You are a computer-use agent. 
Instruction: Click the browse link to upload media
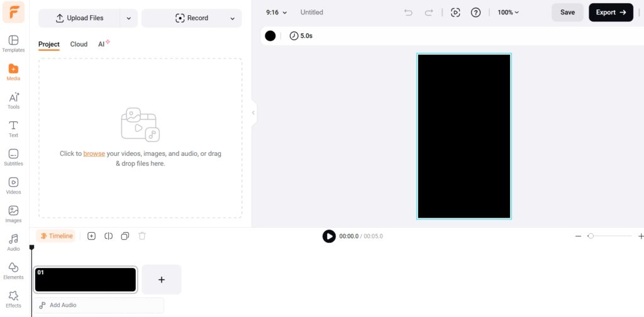pyautogui.click(x=94, y=153)
